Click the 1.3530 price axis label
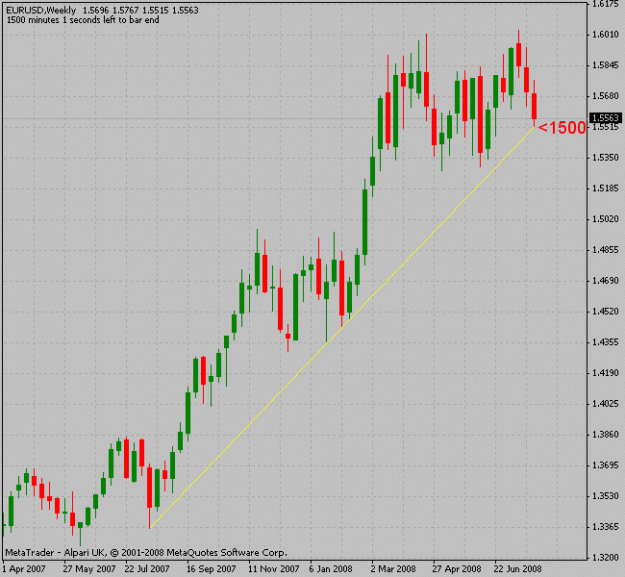Screen dimensions: 625x577 tap(605, 497)
